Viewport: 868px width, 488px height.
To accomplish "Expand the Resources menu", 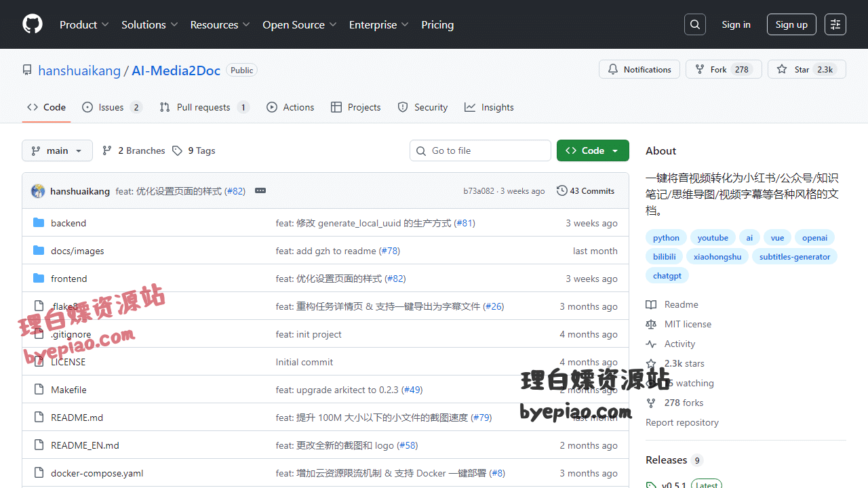I will tap(220, 24).
